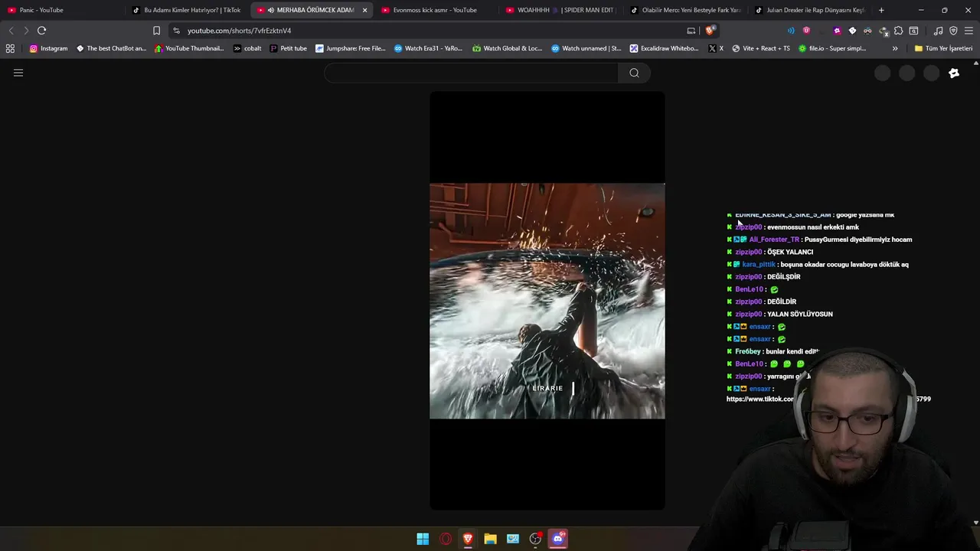The width and height of the screenshot is (980, 551).
Task: Open OBS Studio from the taskbar
Action: pos(535,539)
